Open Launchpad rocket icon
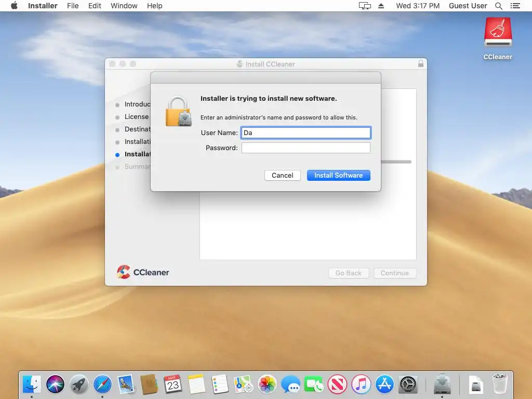 click(79, 384)
